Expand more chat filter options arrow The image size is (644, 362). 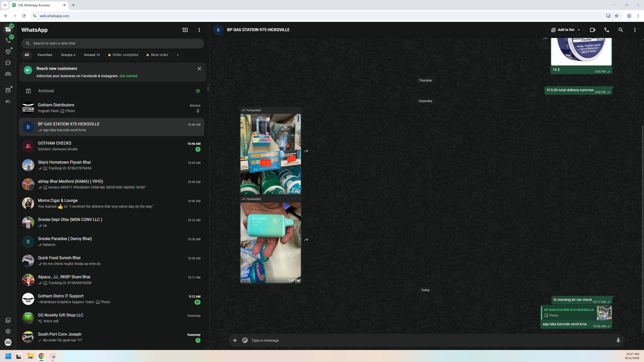click(178, 55)
